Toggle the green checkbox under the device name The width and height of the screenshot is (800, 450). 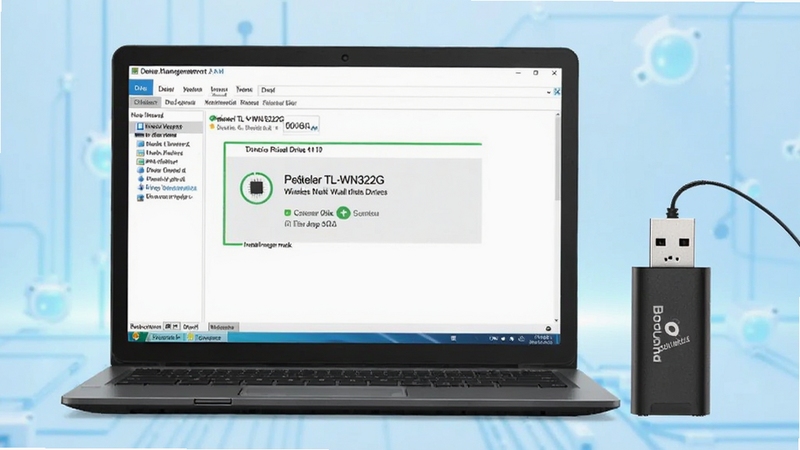[x=287, y=213]
